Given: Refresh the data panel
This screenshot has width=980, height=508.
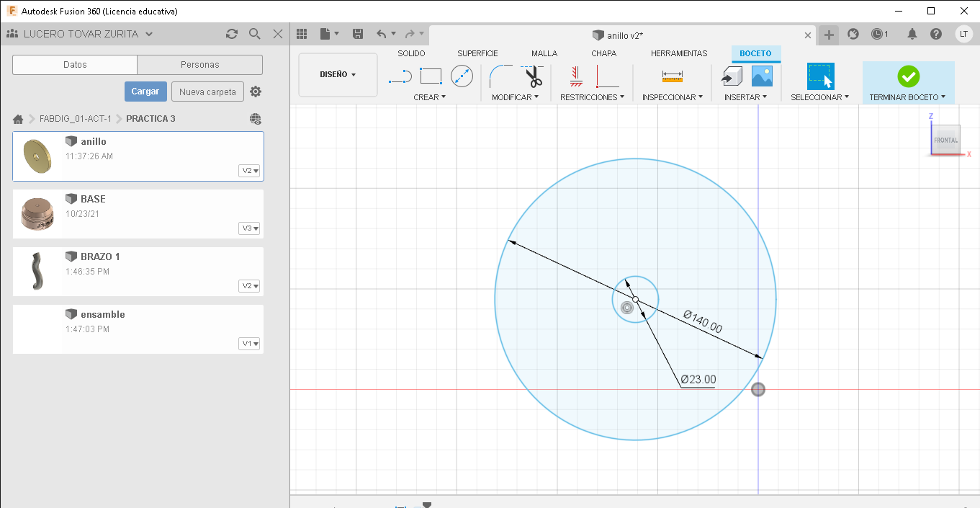Looking at the screenshot, I should pyautogui.click(x=232, y=34).
